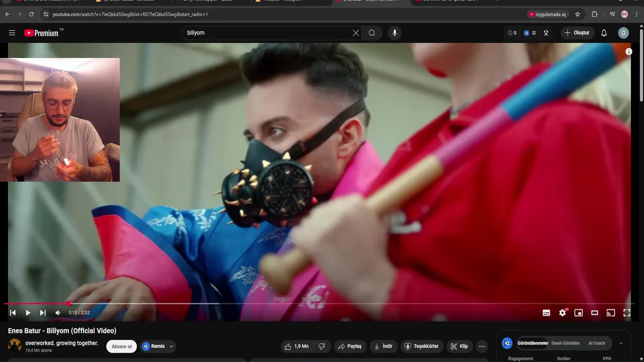Dislike the video
Viewport: 644px width, 362px height.
pyautogui.click(x=322, y=346)
